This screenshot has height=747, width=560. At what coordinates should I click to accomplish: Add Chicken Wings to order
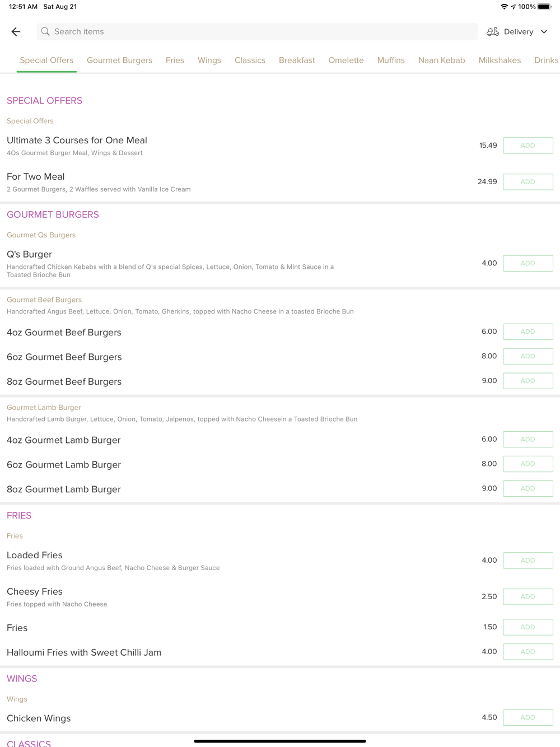tap(528, 717)
